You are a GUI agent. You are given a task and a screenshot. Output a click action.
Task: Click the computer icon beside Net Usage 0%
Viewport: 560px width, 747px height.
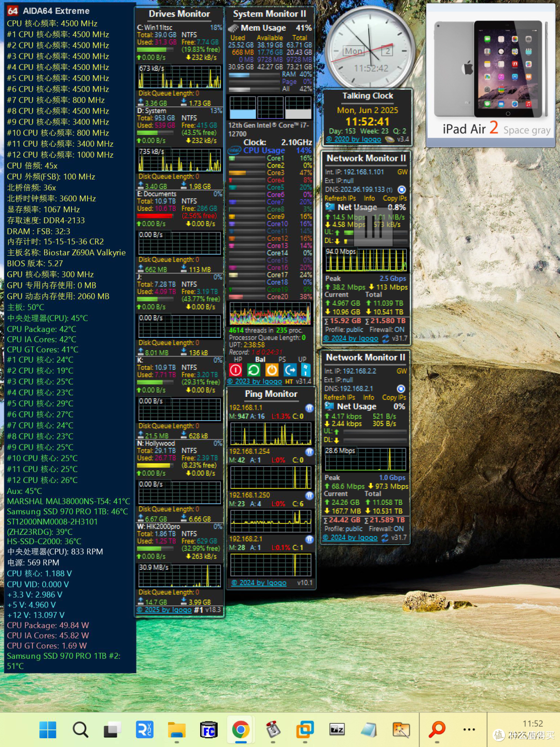tap(329, 406)
